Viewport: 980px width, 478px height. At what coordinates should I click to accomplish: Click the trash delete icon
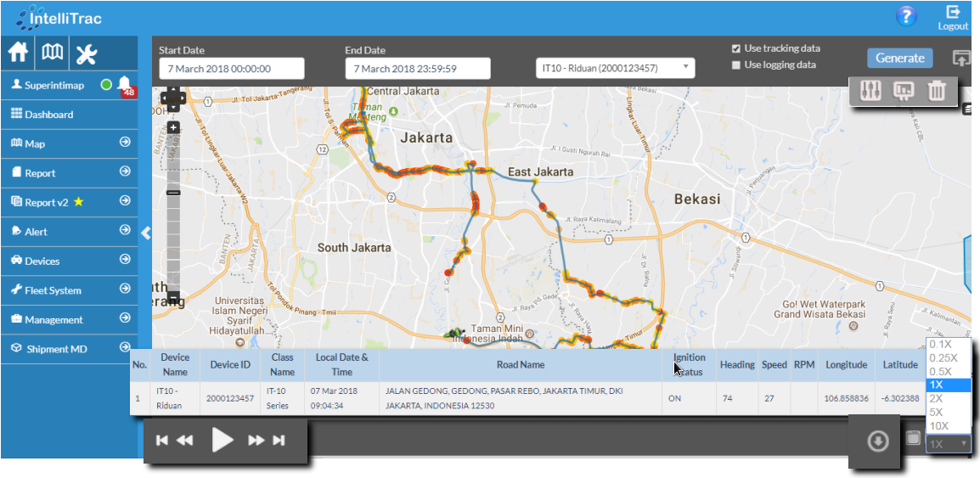(936, 91)
